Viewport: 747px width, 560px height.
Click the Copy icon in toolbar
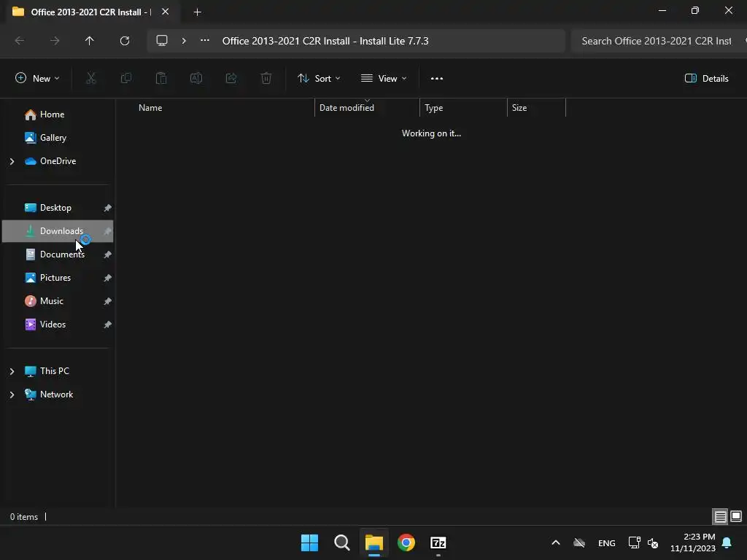click(126, 79)
